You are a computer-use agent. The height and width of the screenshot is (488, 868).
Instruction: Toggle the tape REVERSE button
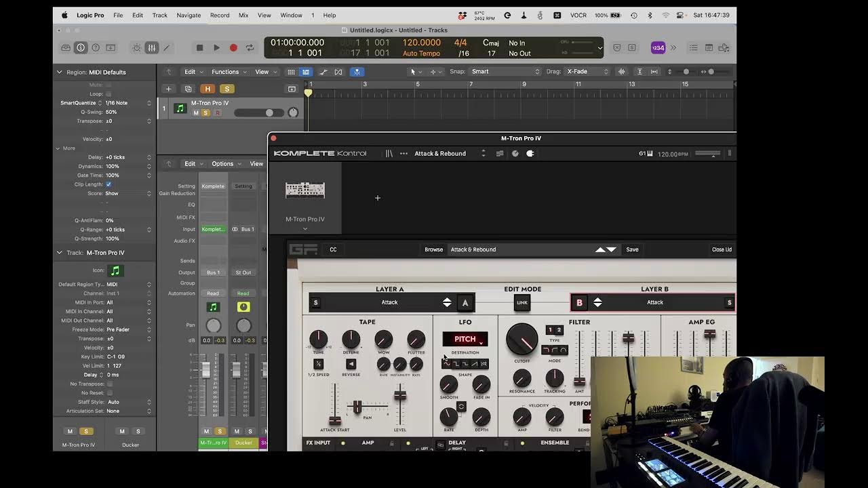click(351, 365)
